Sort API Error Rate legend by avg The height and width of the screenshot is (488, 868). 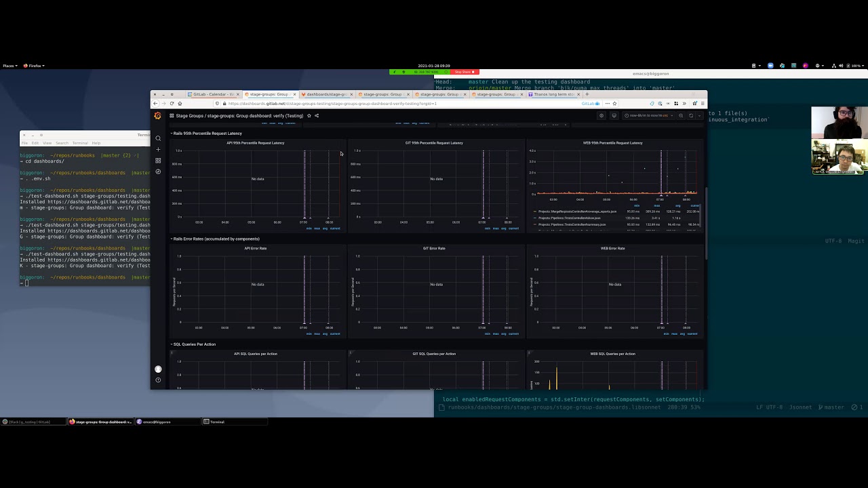325,333
